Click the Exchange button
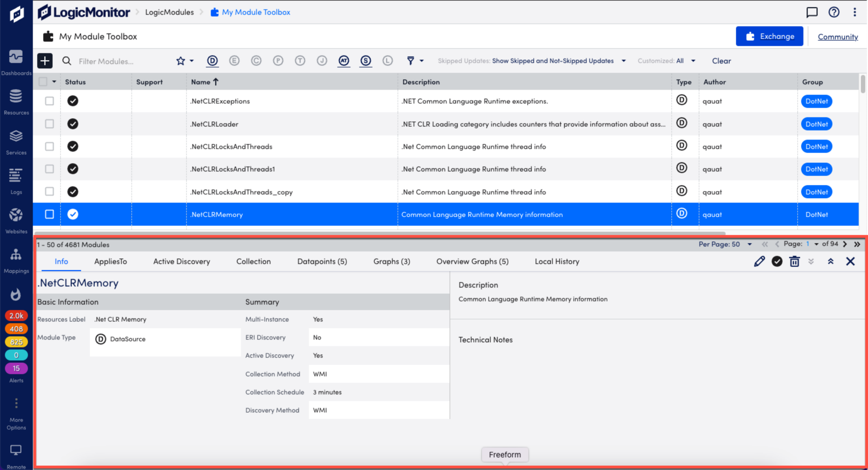 770,36
